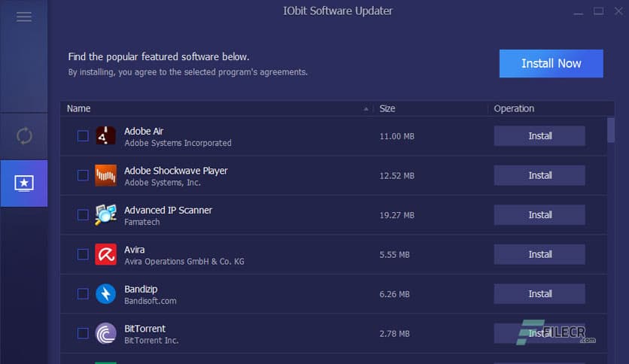The height and width of the screenshot is (364, 629).
Task: Click the Advanced IP Scanner icon
Action: coord(106,215)
